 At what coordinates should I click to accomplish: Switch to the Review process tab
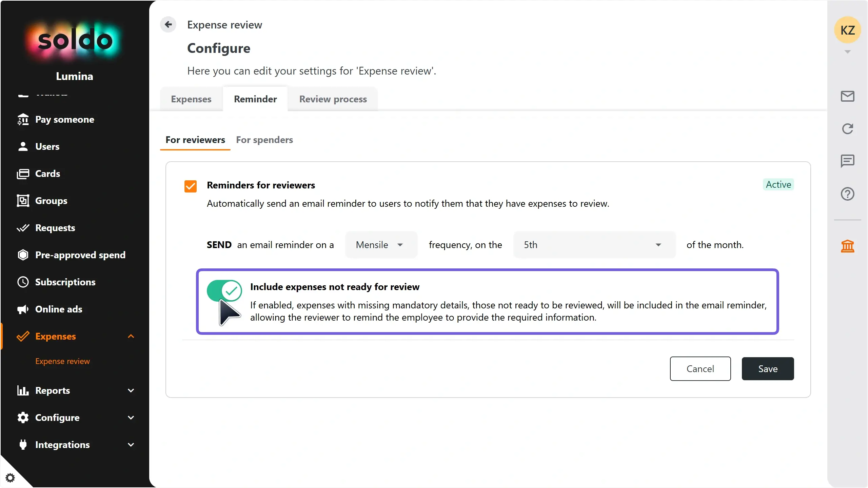coord(333,99)
